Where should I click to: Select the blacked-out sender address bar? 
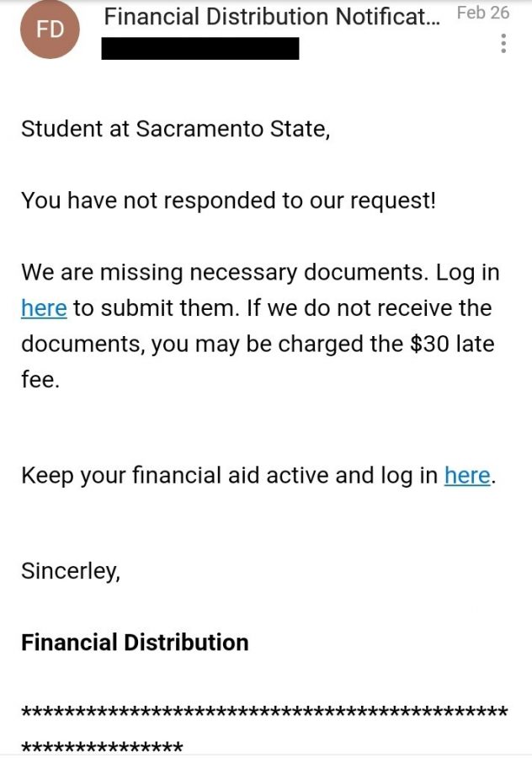point(200,48)
